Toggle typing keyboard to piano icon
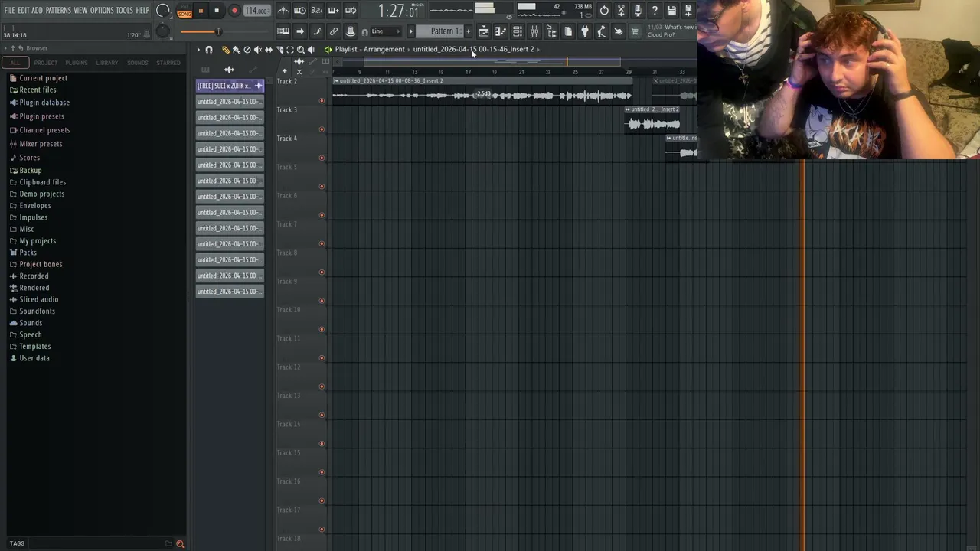This screenshot has width=980, height=551. pyautogui.click(x=283, y=31)
